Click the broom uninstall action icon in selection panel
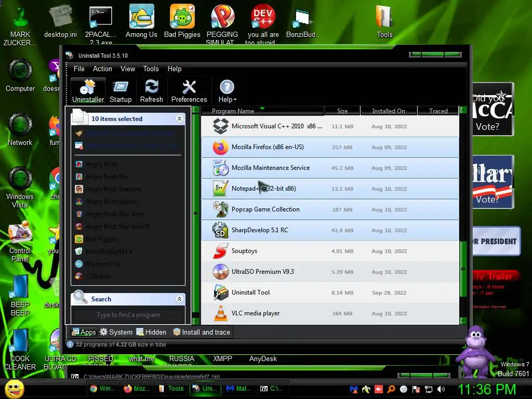The width and height of the screenshot is (532, 399). click(x=79, y=133)
